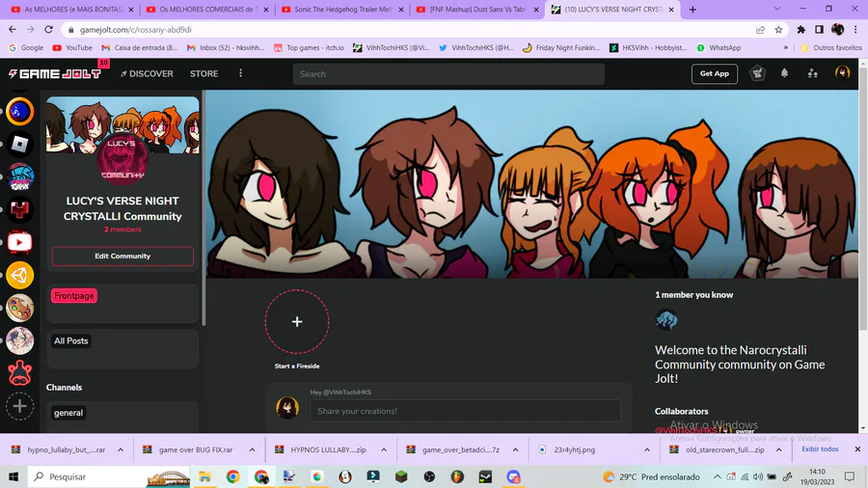Click the Game Jolt logo
868x488 pixels.
[x=55, y=73]
